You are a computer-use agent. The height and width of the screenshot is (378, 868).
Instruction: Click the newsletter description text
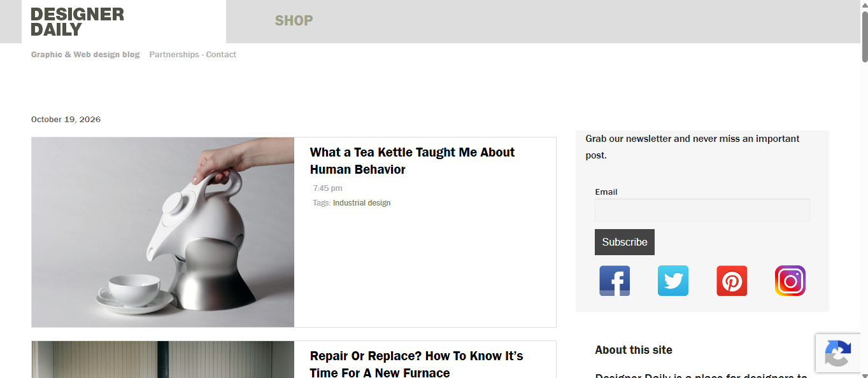[693, 147]
